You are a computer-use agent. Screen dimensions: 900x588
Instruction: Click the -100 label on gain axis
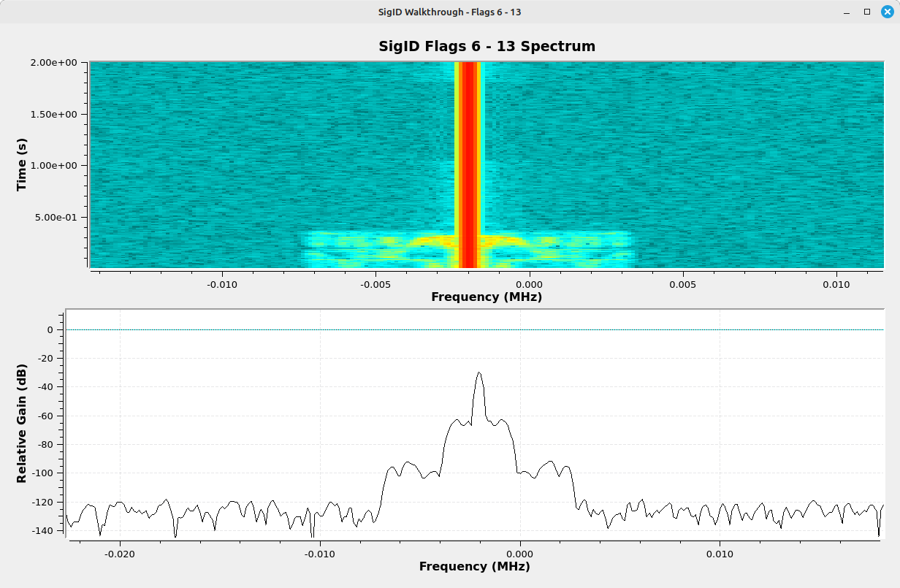point(47,473)
